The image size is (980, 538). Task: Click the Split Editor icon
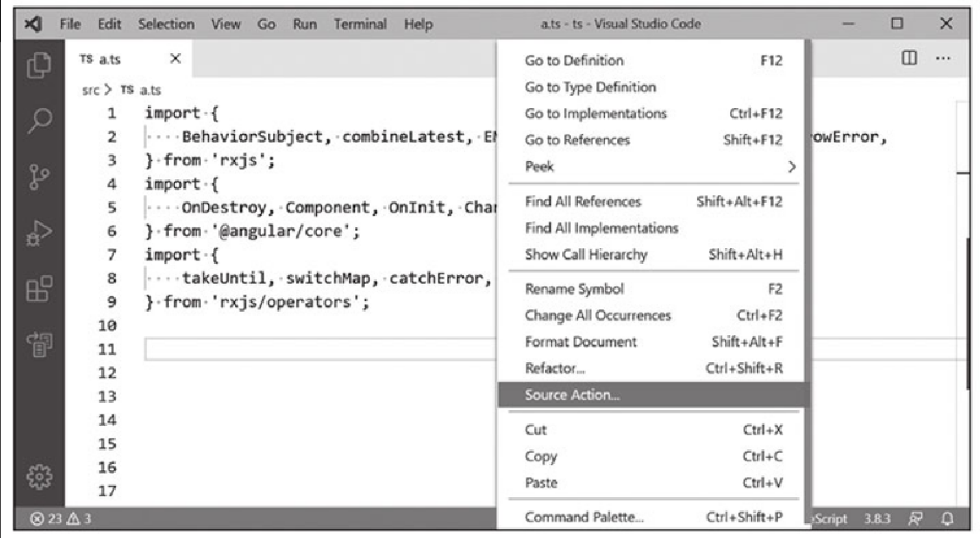910,58
